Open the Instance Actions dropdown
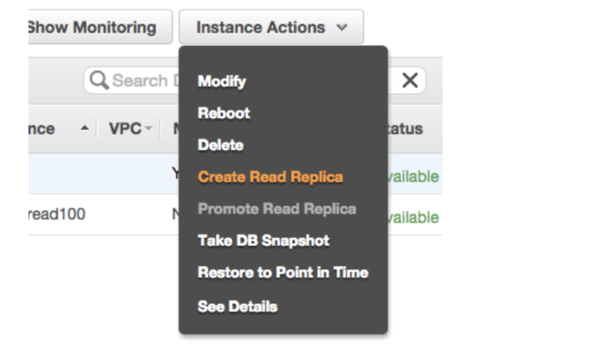This screenshot has height=364, width=611. coord(271,27)
